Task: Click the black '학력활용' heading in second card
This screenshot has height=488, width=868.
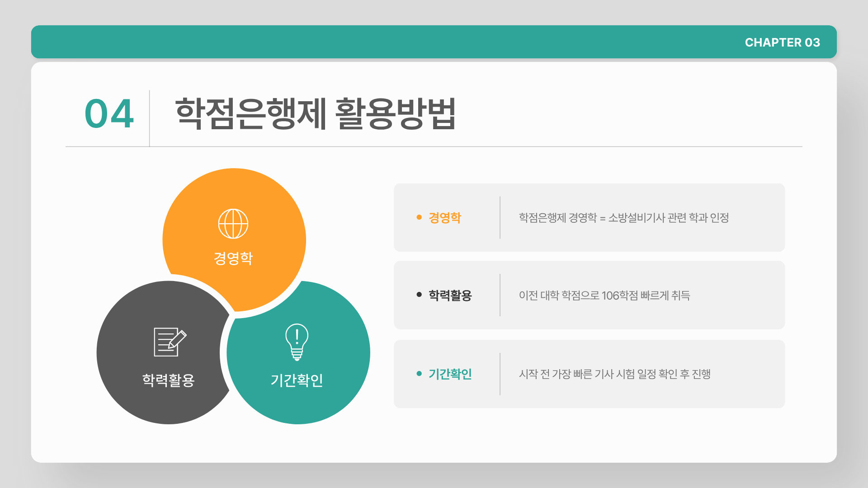Action: click(x=450, y=295)
